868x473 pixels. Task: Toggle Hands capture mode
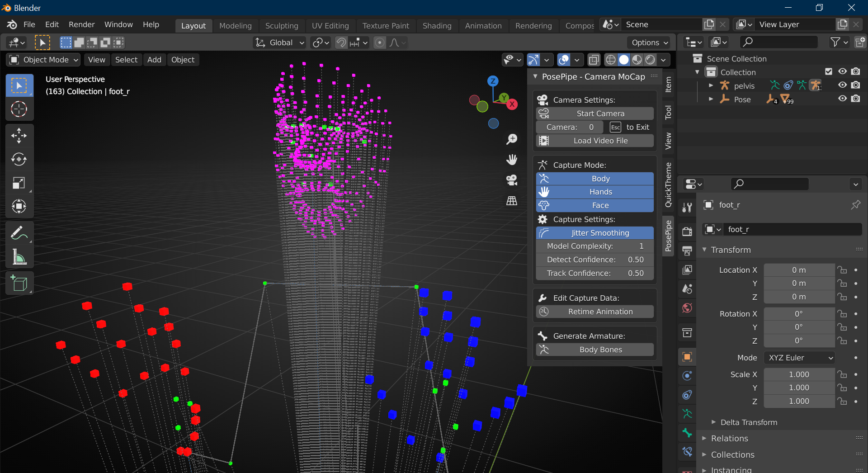tap(594, 192)
